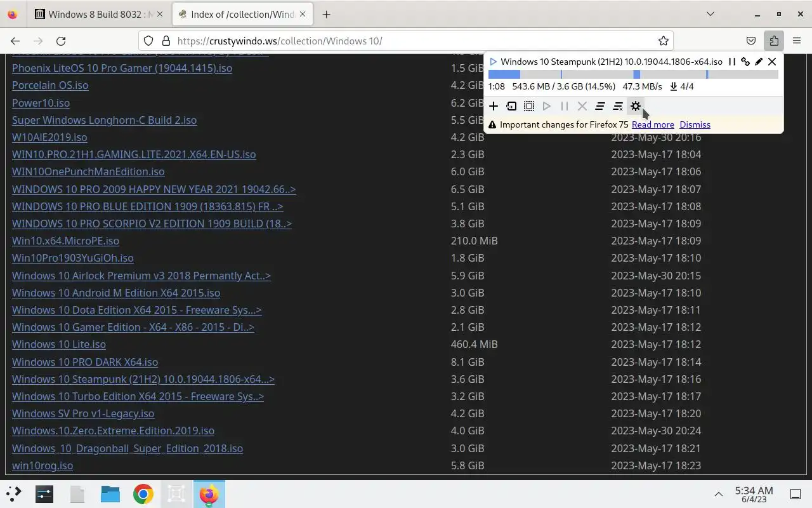Pause the Steampunk ISO download
This screenshot has width=812, height=508.
(731, 62)
